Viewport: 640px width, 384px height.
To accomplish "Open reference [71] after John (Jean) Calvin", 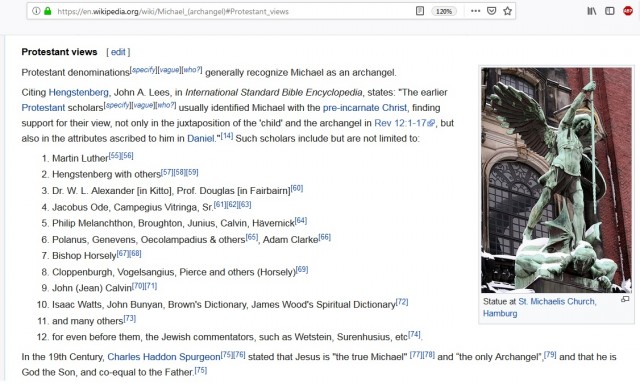I will tap(151, 285).
